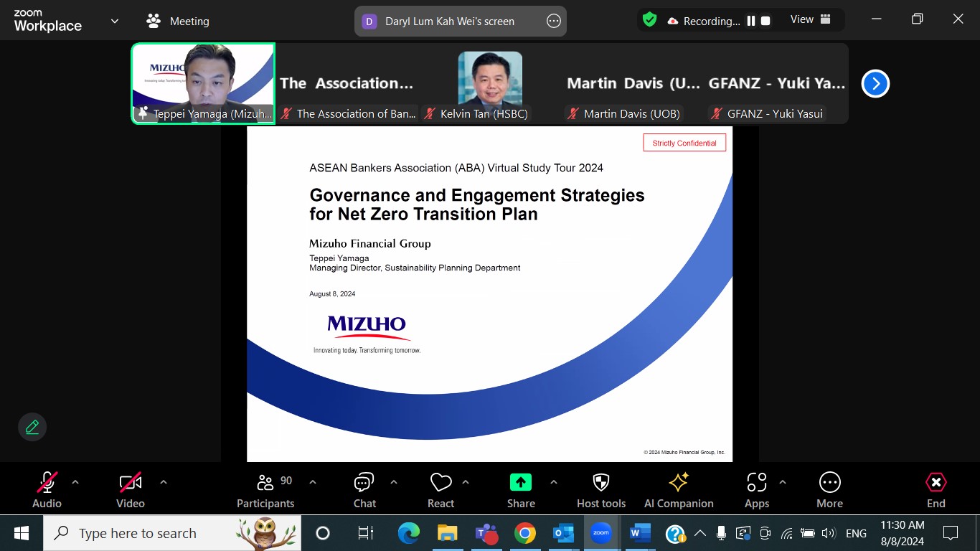Image resolution: width=980 pixels, height=551 pixels.
Task: Start video with the Video button
Action: pos(131,489)
